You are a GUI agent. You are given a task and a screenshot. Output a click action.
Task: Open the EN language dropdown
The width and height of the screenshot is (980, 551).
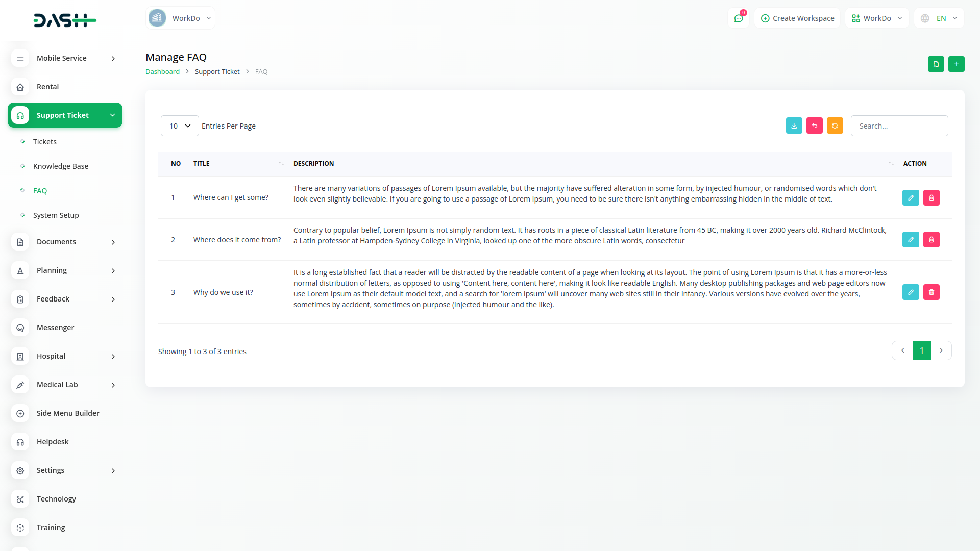click(939, 18)
